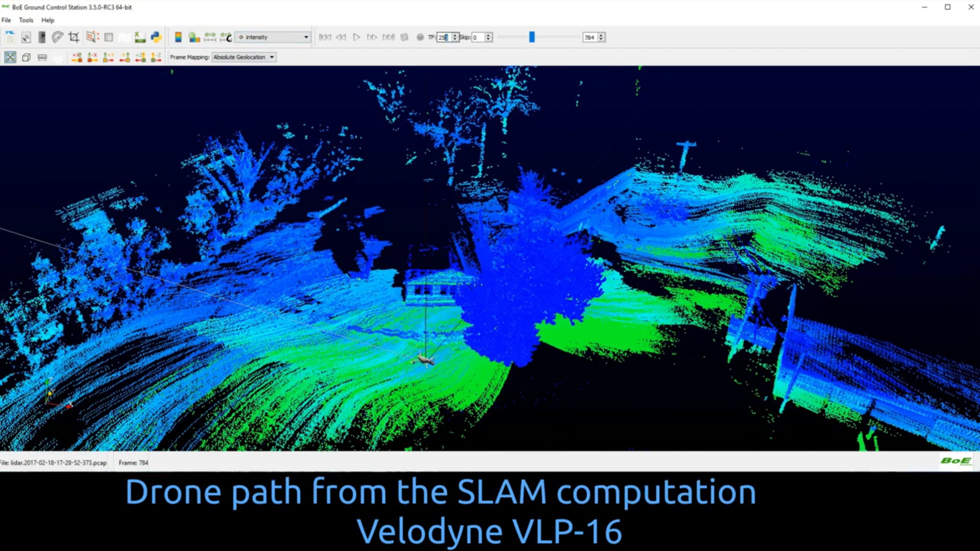
Task: Click the rainbow color map icon
Action: click(x=178, y=37)
